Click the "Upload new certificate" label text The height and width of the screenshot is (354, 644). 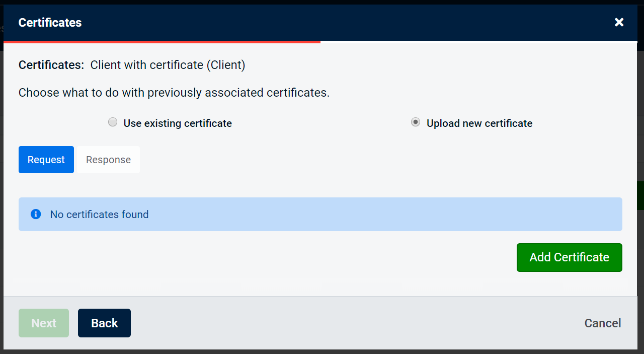(x=479, y=123)
